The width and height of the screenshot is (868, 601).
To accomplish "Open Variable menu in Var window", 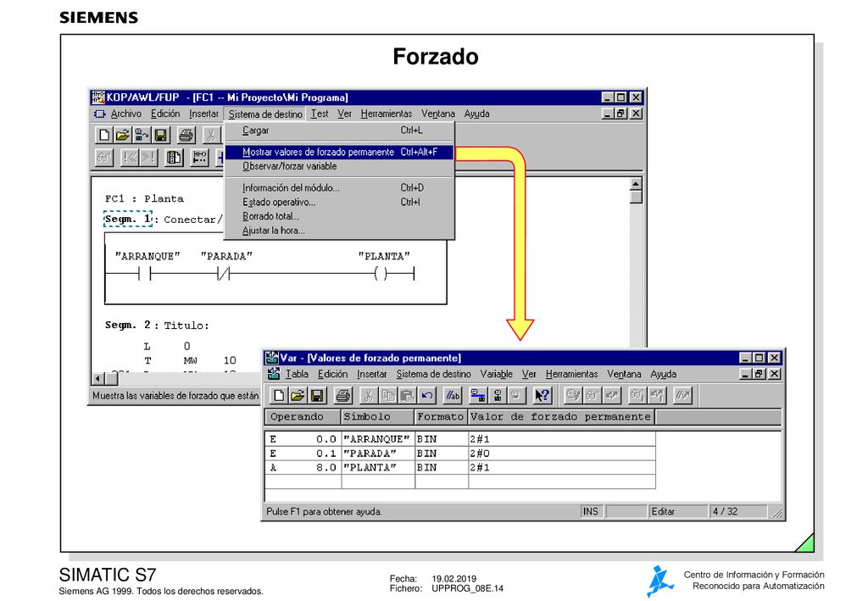I will pos(496,374).
